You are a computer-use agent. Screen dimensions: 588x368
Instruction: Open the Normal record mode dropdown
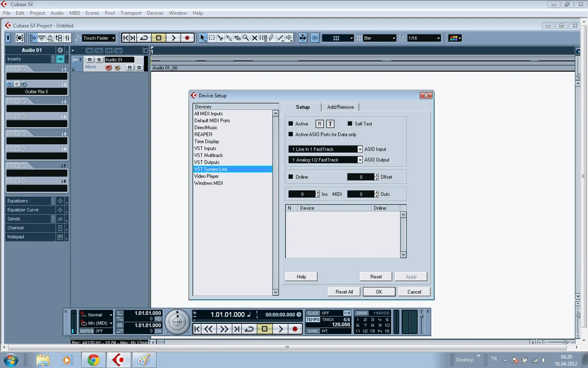click(x=97, y=315)
